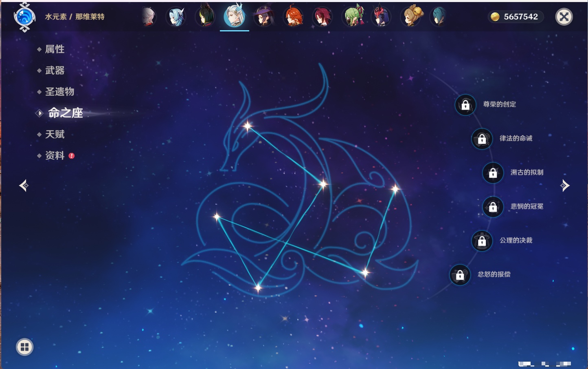Open the locked 公理的决裁 constellation icon
The image size is (588, 369).
click(x=482, y=241)
